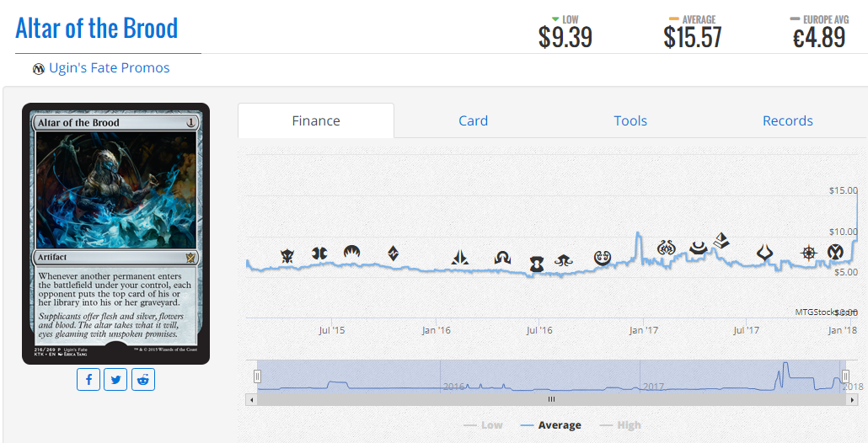Open the Altar of the Brood title link
Viewport: 868px width, 443px height.
point(97,28)
